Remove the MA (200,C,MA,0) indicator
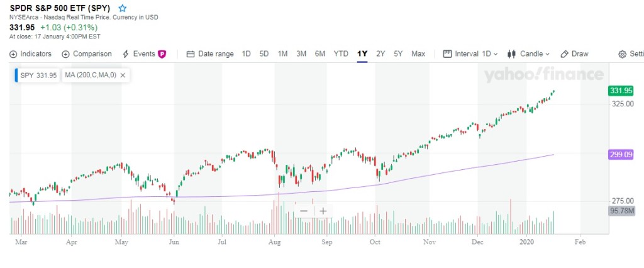Viewport: 644px width, 268px height. 123,75
